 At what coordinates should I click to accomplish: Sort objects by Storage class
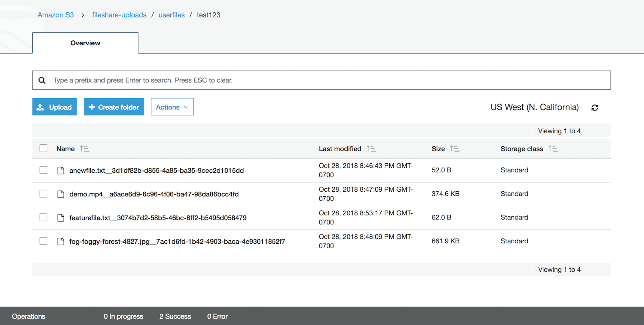tap(553, 148)
